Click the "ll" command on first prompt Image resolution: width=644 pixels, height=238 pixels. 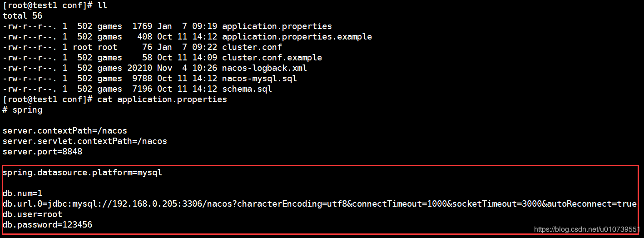(x=102, y=5)
